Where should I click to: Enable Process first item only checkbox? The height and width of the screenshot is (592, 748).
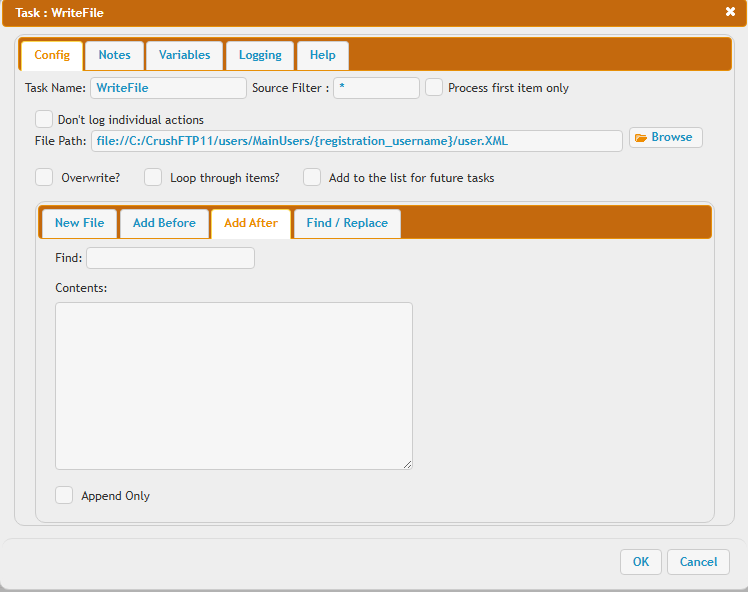coord(434,88)
